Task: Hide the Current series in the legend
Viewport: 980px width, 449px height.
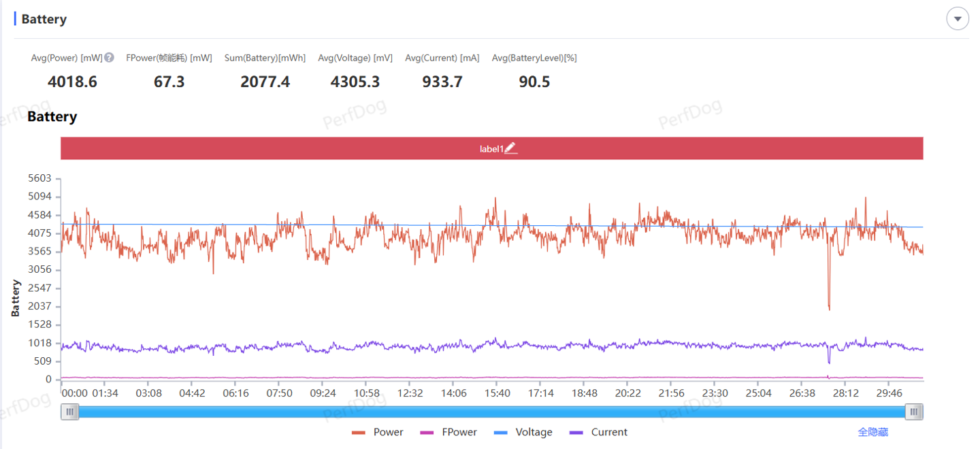Action: [598, 433]
